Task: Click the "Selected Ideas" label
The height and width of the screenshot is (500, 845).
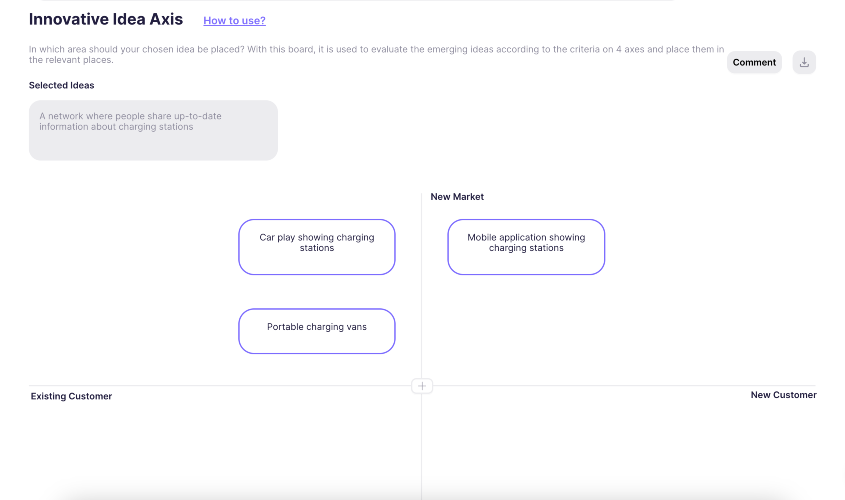Action: (x=61, y=85)
